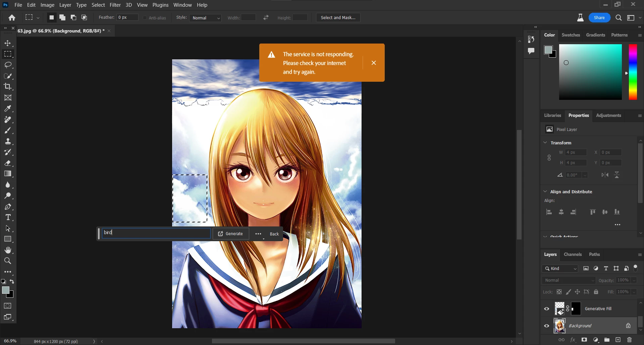This screenshot has height=345, width=644.
Task: Toggle the Anti-alias checkbox
Action: (x=145, y=18)
